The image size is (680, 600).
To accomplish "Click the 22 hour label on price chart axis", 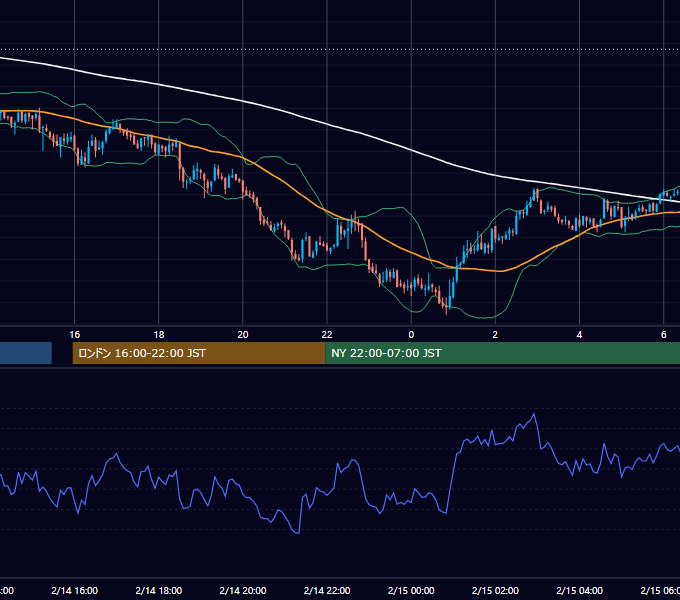I will coord(327,334).
